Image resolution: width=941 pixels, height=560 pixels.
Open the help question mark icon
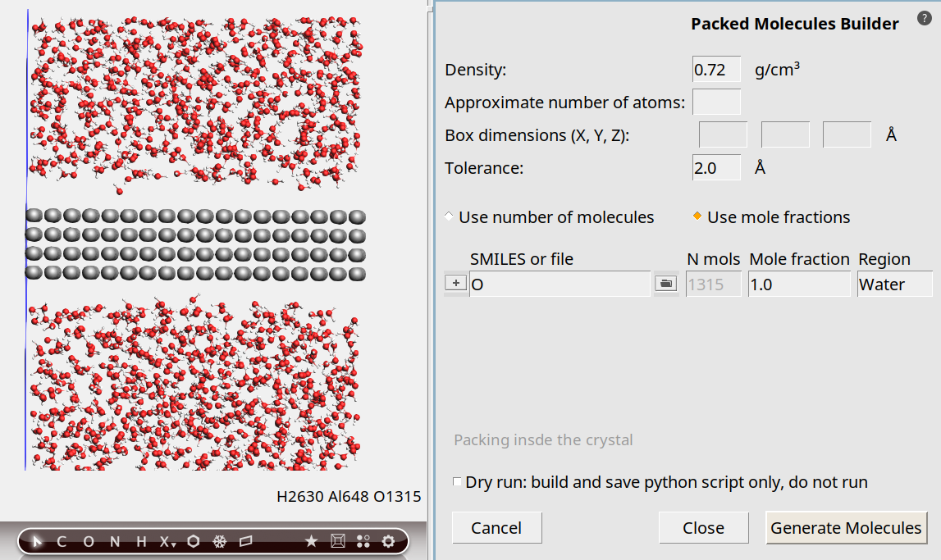coord(924,19)
